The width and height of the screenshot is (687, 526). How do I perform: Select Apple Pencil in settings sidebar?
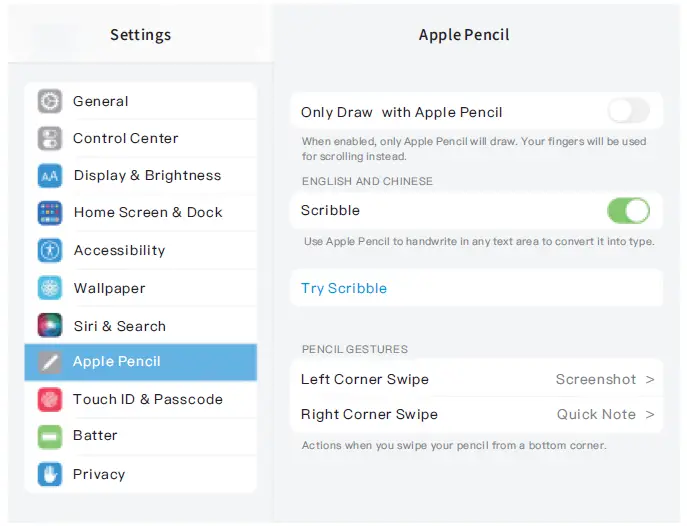(117, 362)
